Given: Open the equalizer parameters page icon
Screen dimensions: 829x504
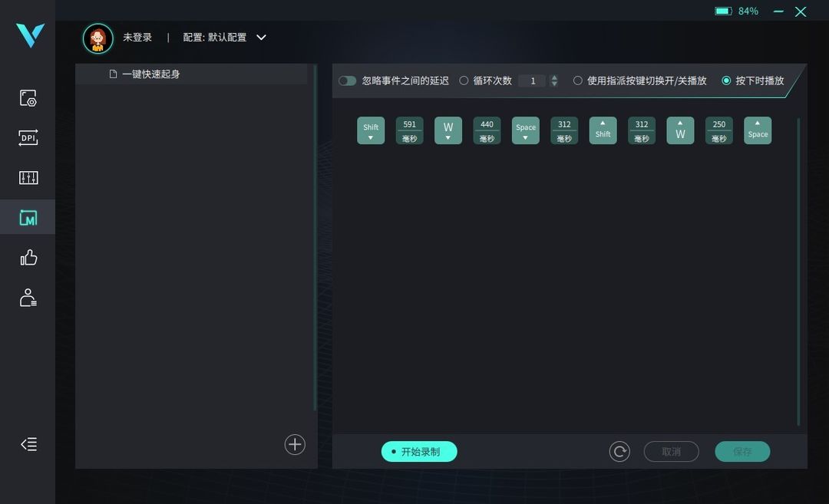Looking at the screenshot, I should click(x=28, y=177).
